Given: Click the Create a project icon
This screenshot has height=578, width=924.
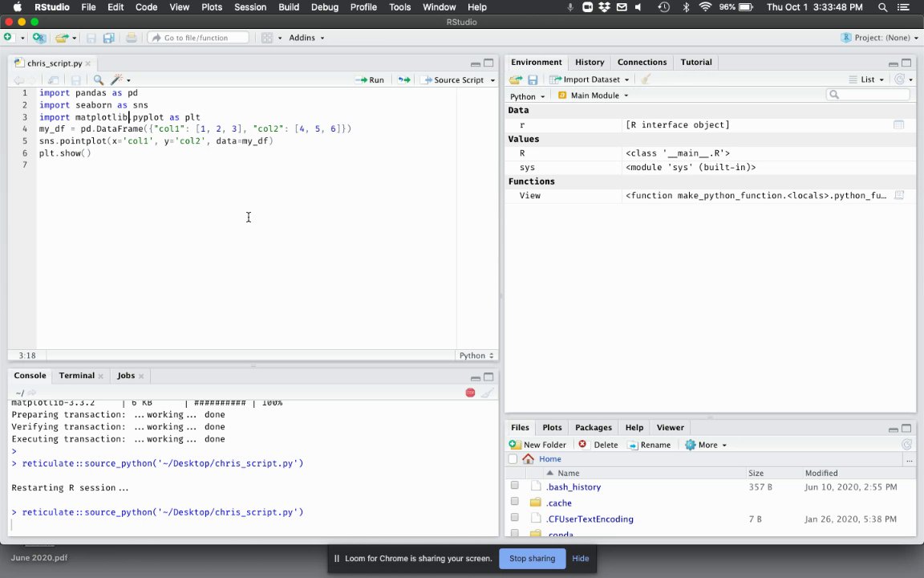Looking at the screenshot, I should 38,38.
